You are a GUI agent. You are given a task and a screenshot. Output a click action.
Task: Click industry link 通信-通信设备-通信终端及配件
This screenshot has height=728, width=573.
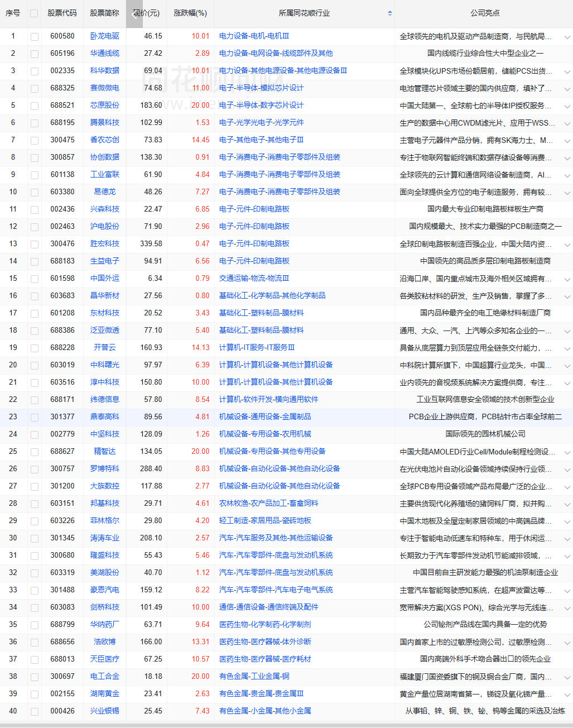pyautogui.click(x=268, y=607)
